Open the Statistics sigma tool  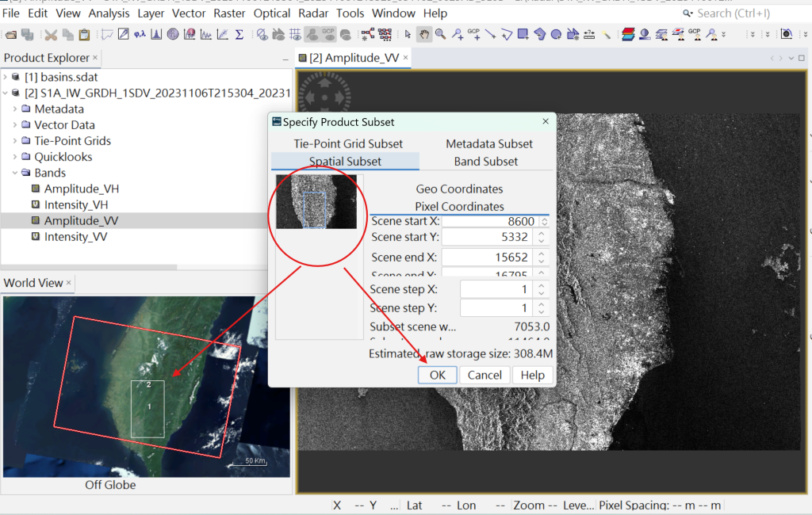click(x=239, y=35)
